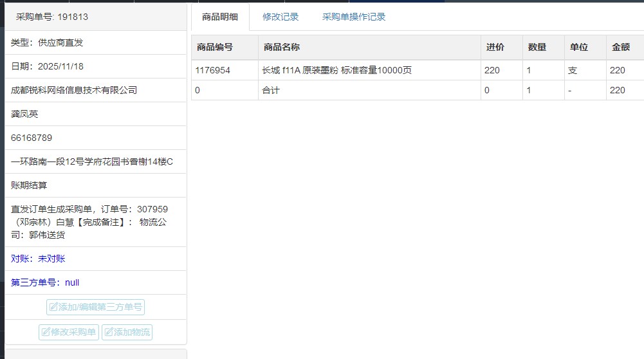Click the 采购单号: 191813 panel heading
Viewport: 644px width, 359px height.
click(52, 17)
